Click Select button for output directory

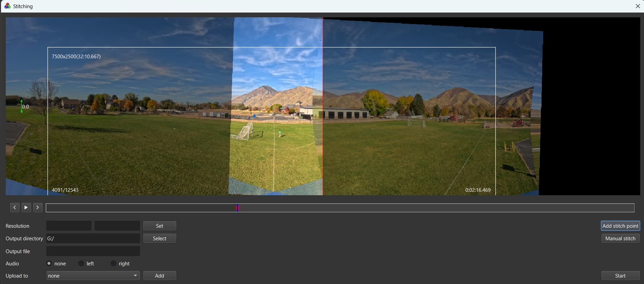pos(159,239)
